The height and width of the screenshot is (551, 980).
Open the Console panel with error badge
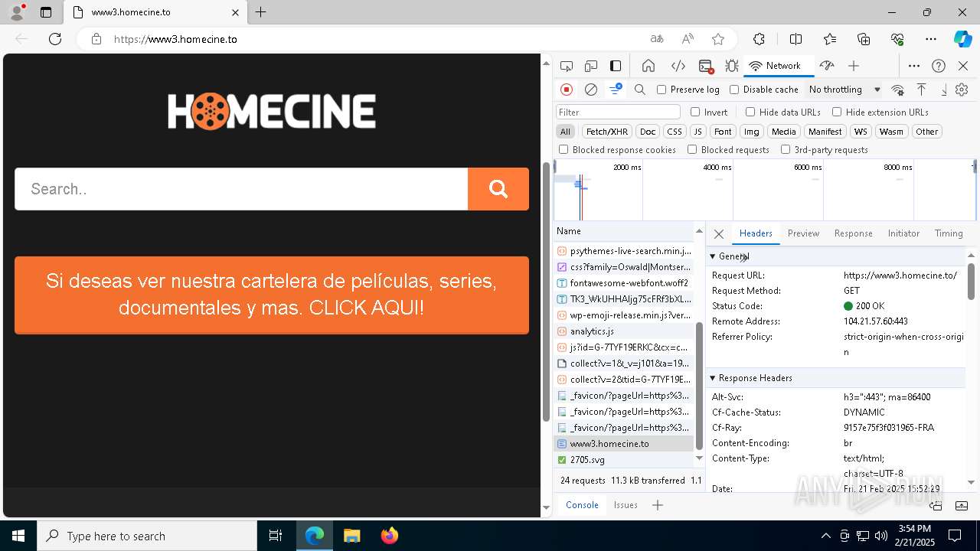point(706,66)
